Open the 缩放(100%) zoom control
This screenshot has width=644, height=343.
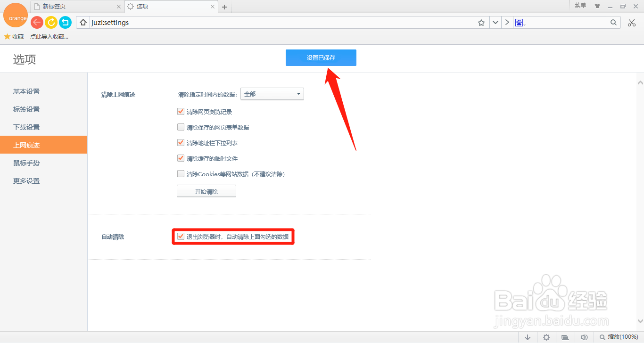619,337
